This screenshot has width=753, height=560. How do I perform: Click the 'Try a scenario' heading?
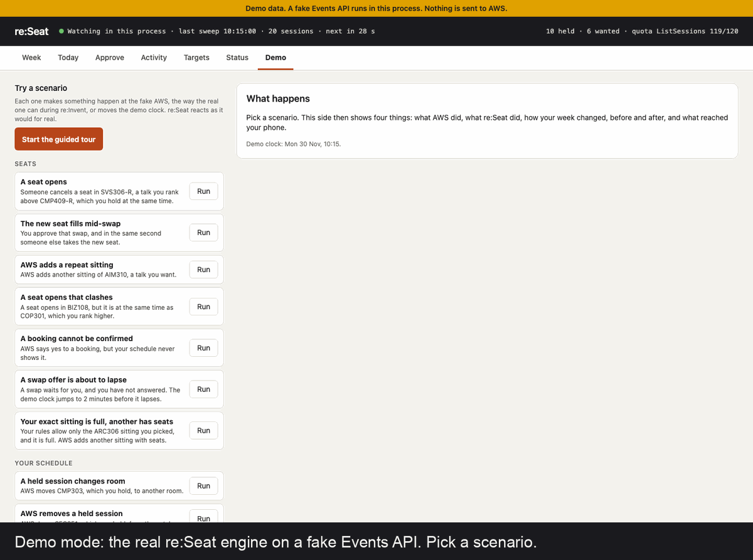(41, 88)
